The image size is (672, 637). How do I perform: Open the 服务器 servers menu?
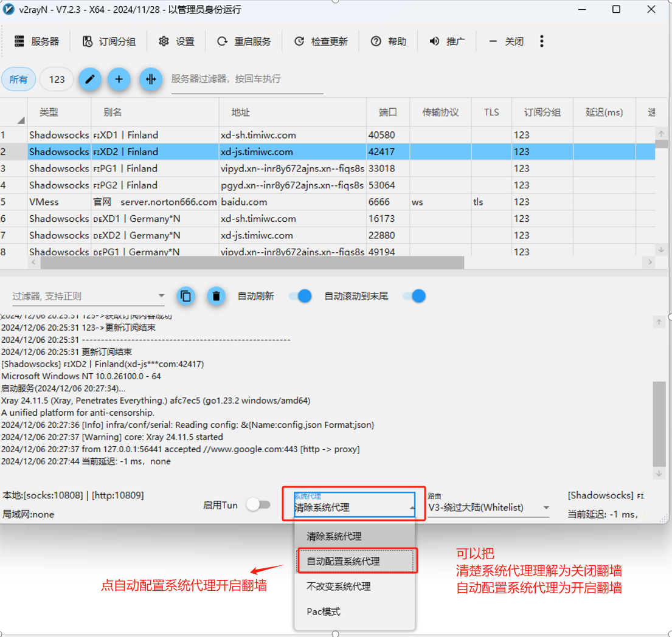[x=37, y=41]
